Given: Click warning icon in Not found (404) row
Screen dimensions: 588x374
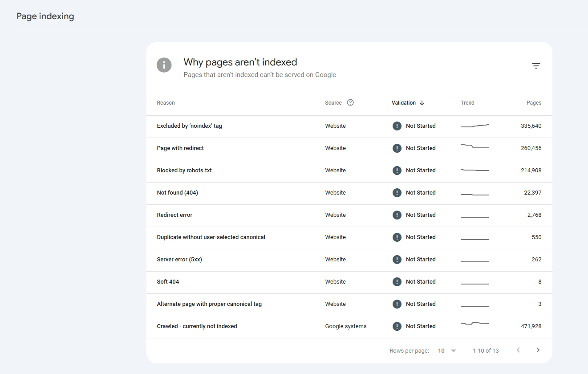Looking at the screenshot, I should tap(397, 193).
